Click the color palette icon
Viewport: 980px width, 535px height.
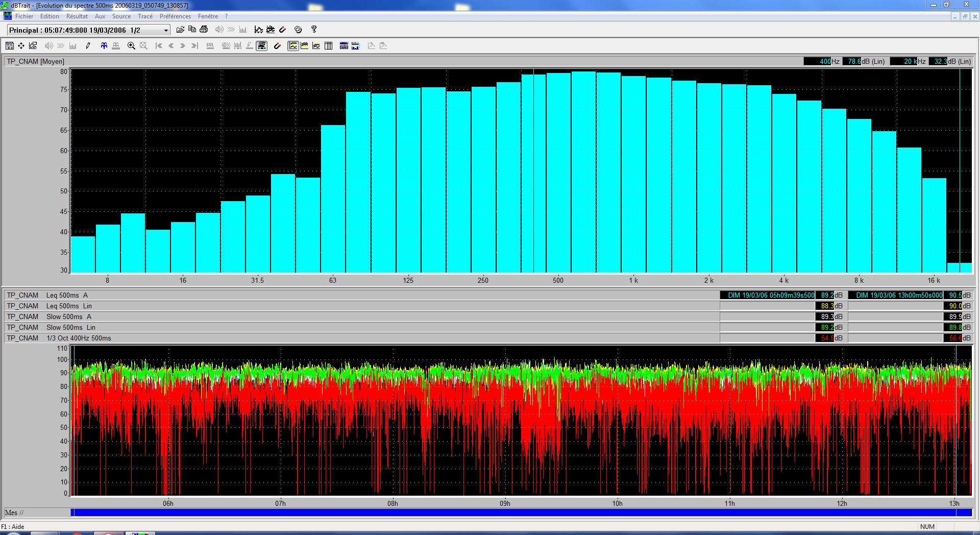coord(299,30)
